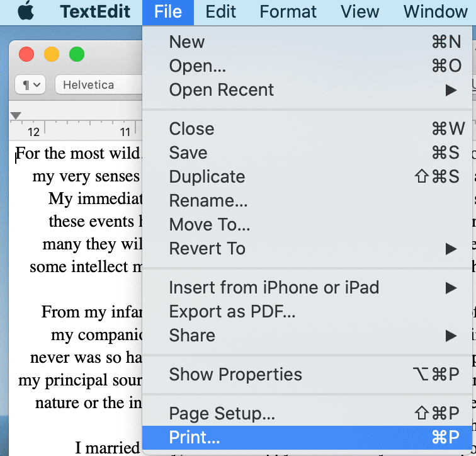Click the line starting 'From my infa'
The width and height of the screenshot is (476, 456).
92,312
